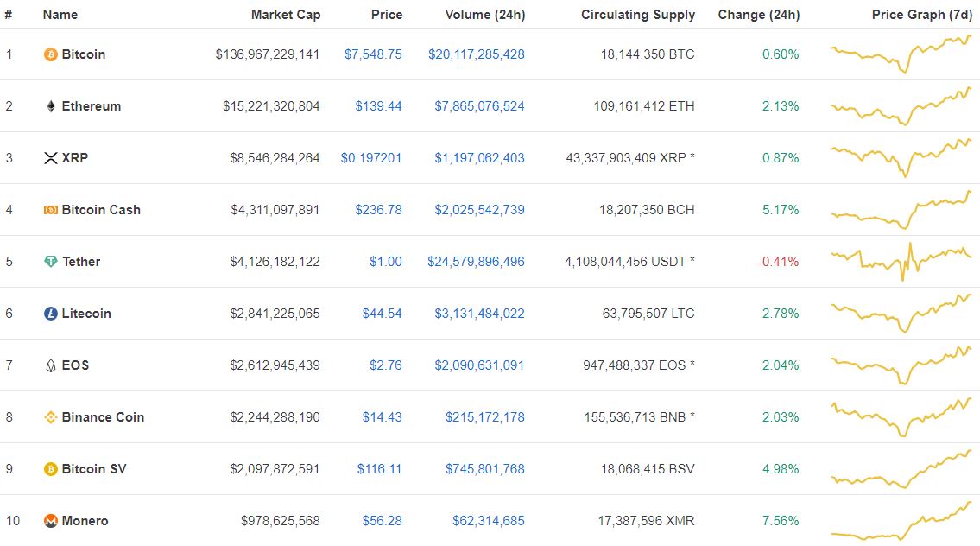Open the Litecoin name link
Viewport: 980px width, 546px height.
coord(86,314)
